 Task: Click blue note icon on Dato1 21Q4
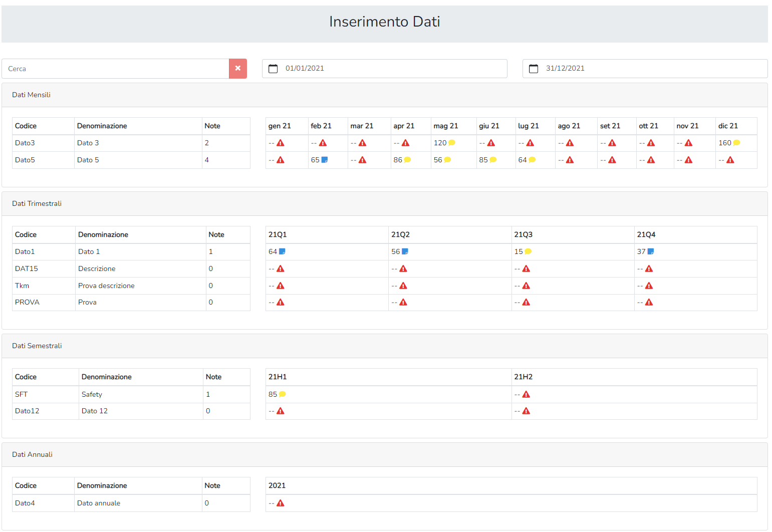651,251
